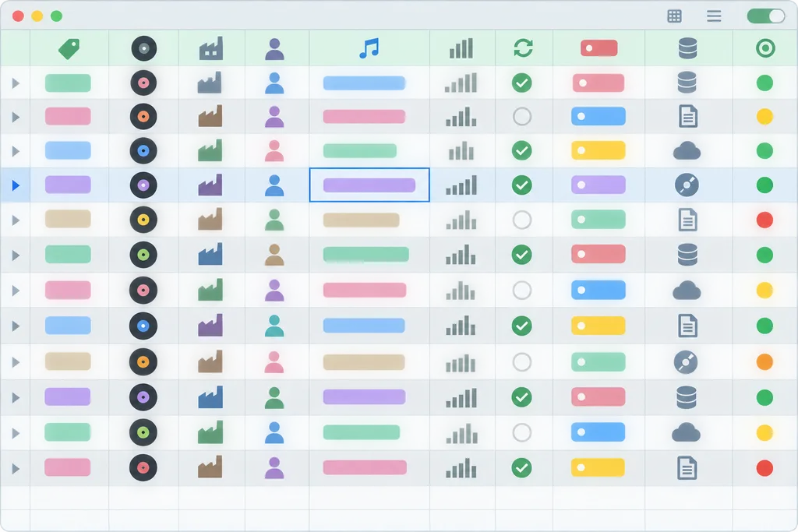798x532 pixels.
Task: Switch to grid view in title bar
Action: 674,16
